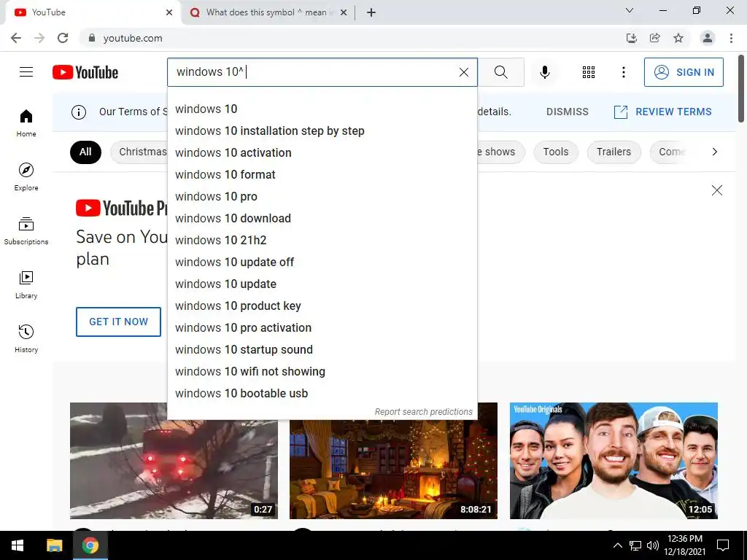This screenshot has width=747, height=560.
Task: Close the YouTube Premium promo banner
Action: 716,190
